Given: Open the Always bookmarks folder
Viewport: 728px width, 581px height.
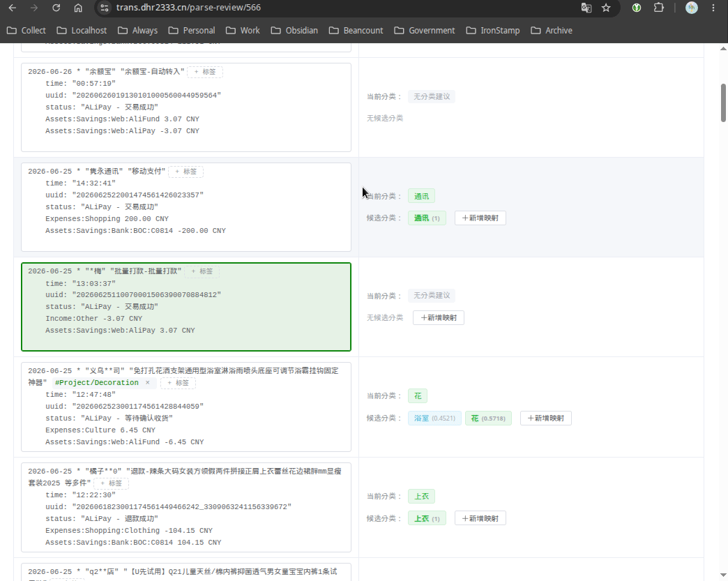Looking at the screenshot, I should pos(137,30).
